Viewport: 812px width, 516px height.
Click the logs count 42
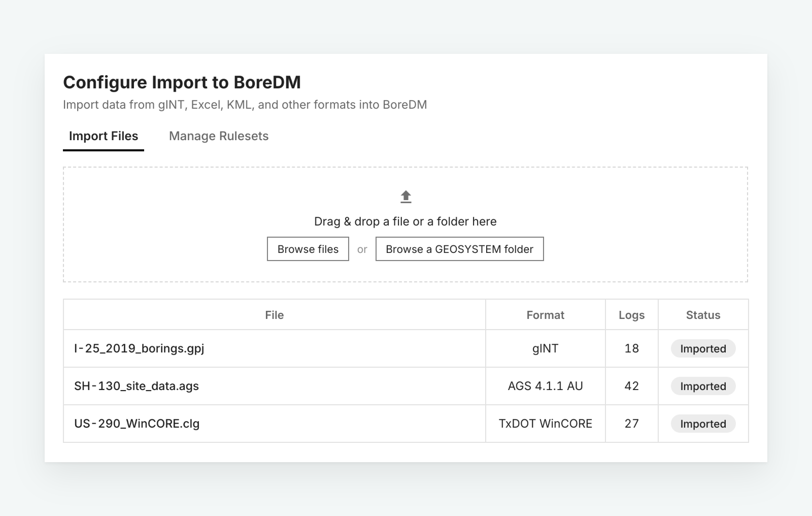tap(632, 386)
